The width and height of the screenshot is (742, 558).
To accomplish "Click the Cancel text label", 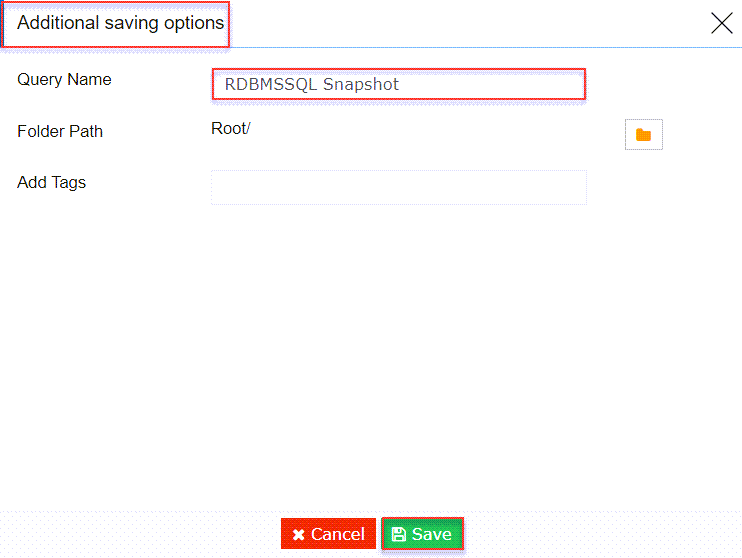I will coord(338,534).
